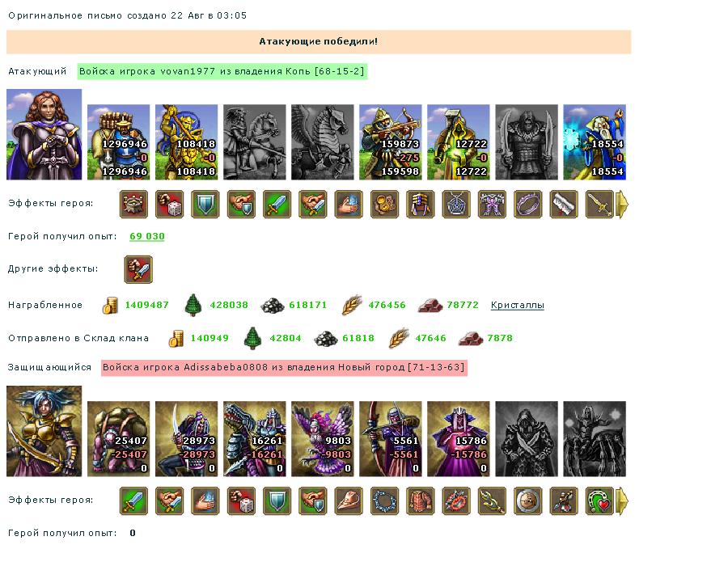Select the spider web amulet effect icon
Screen dimensions: 728x566
456,204
